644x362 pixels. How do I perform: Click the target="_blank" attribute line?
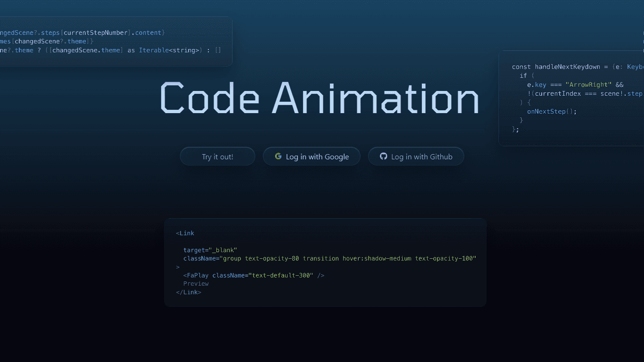coord(210,250)
